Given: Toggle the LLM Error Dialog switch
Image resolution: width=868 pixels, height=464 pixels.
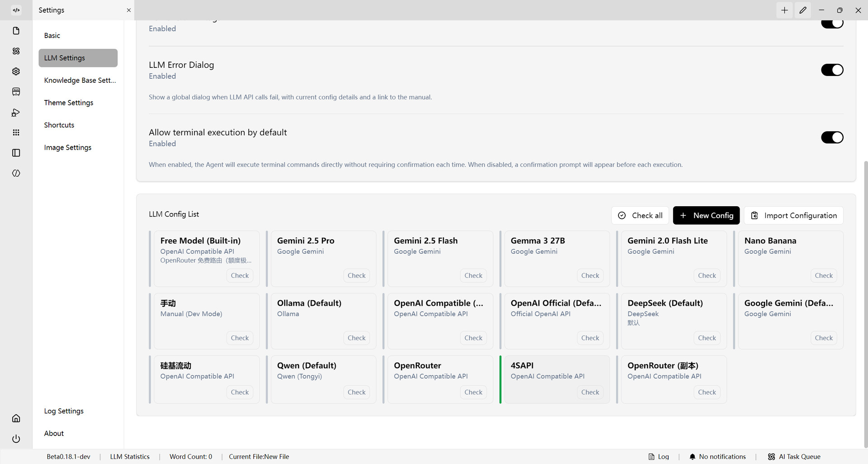Looking at the screenshot, I should pyautogui.click(x=832, y=70).
